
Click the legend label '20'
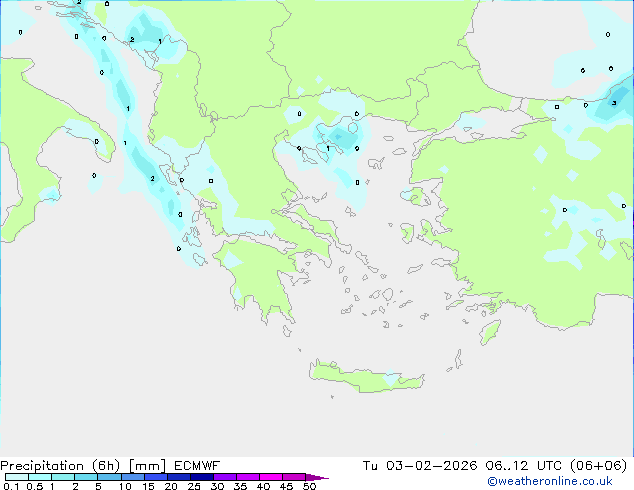[171, 486]
